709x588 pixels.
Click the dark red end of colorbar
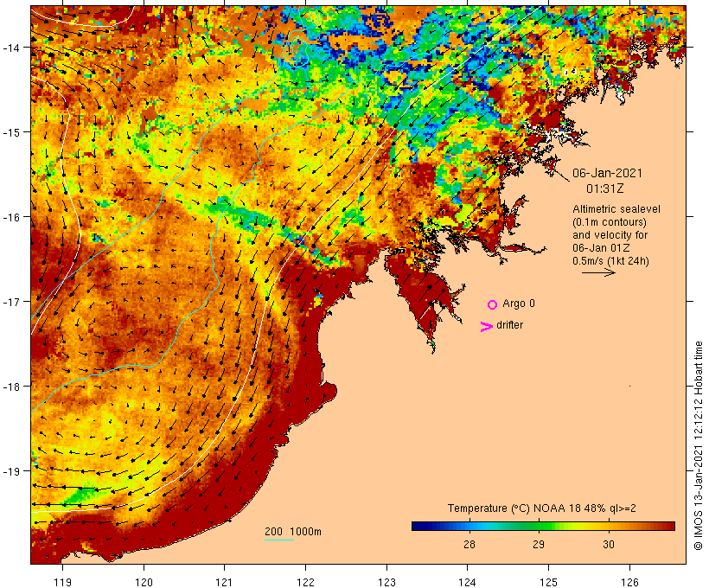(669, 526)
